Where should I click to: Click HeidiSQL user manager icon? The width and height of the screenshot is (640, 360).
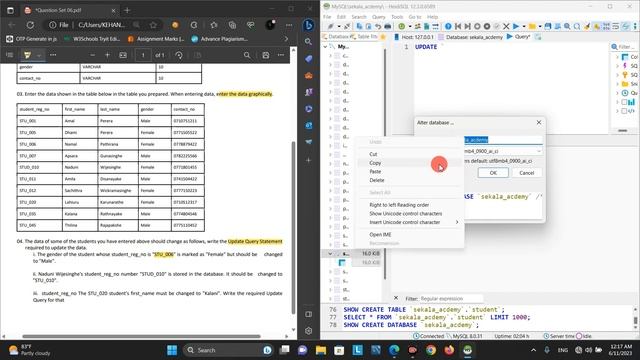pos(418,27)
